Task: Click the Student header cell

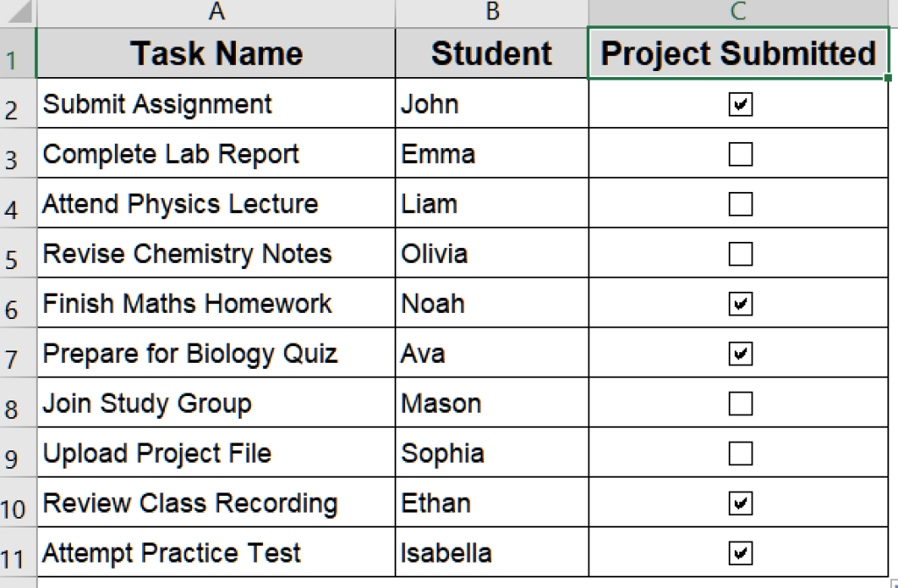Action: click(x=492, y=54)
